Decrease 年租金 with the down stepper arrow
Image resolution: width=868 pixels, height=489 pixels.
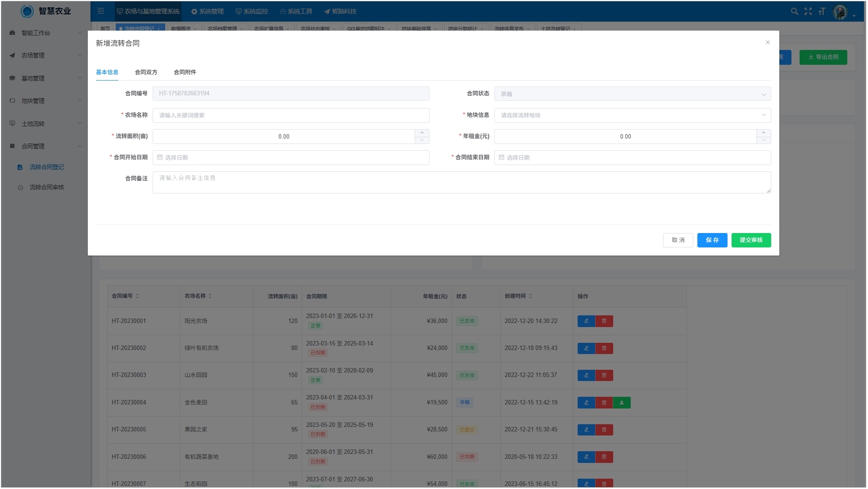point(764,140)
